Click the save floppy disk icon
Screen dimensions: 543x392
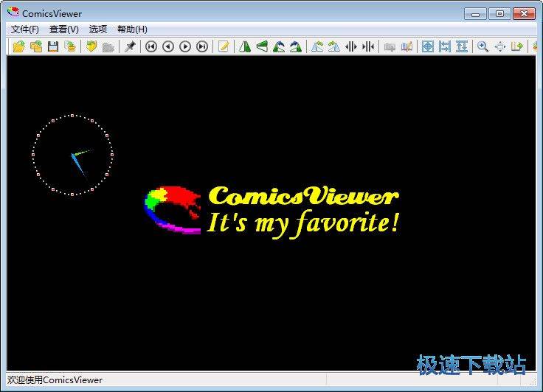coord(52,46)
